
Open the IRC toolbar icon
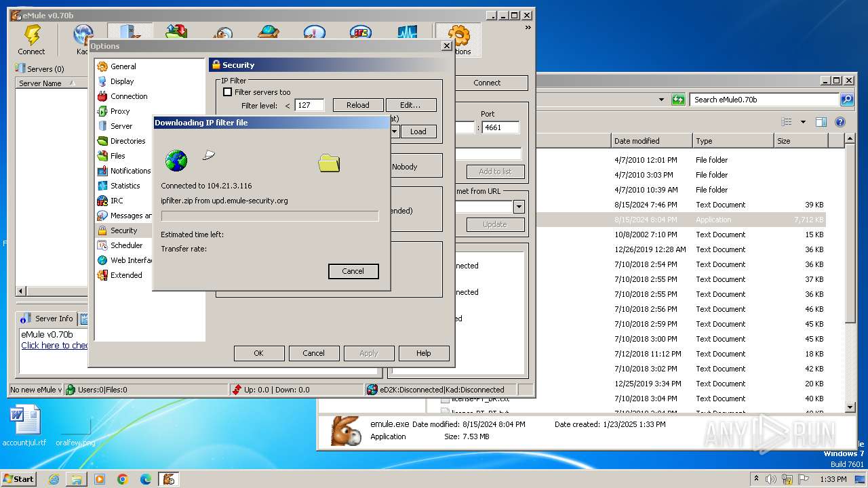tap(361, 33)
